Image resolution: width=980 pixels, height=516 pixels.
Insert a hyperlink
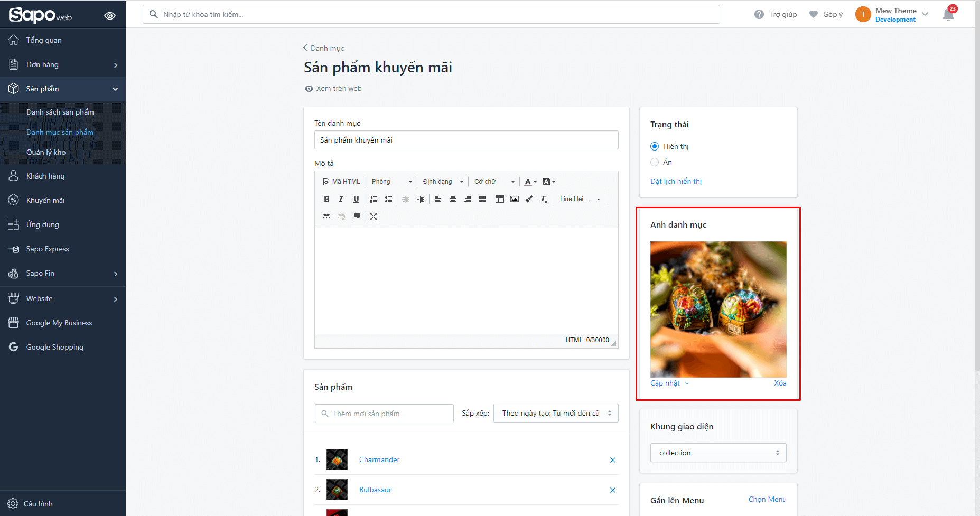coord(326,217)
